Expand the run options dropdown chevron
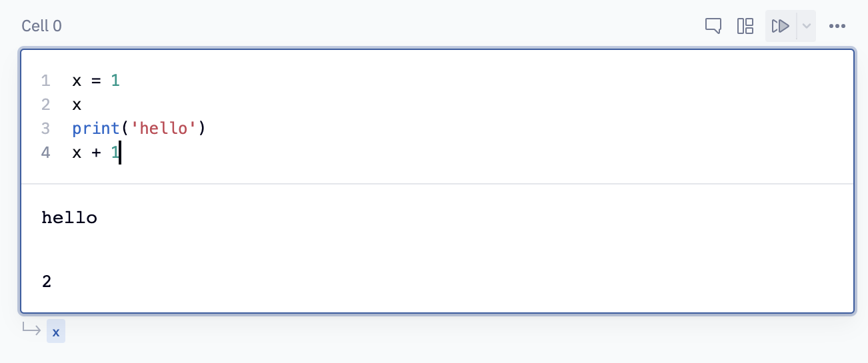The width and height of the screenshot is (868, 363). click(806, 26)
